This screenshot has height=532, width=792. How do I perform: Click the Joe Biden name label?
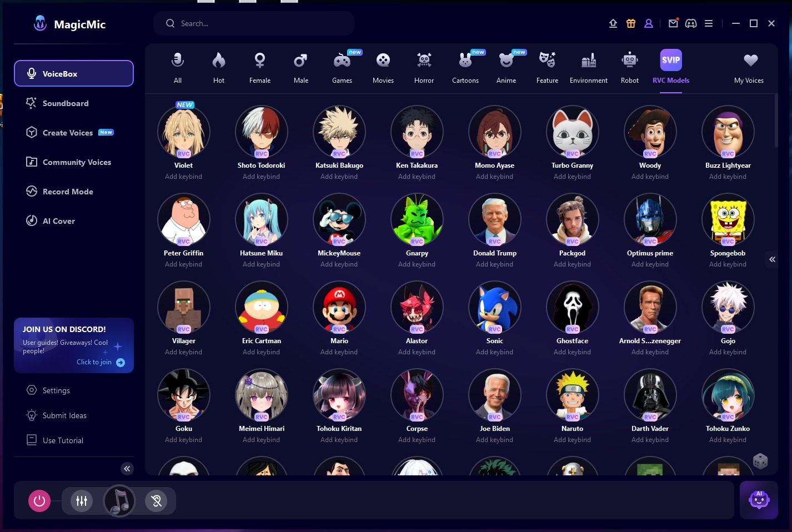click(x=495, y=429)
